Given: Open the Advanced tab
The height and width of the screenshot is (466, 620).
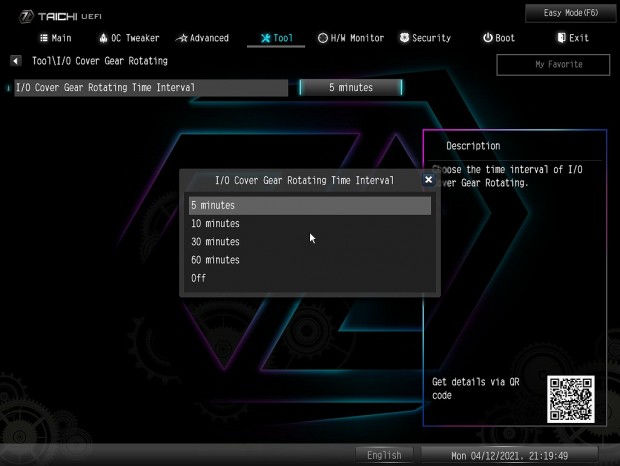Looking at the screenshot, I should coord(202,38).
